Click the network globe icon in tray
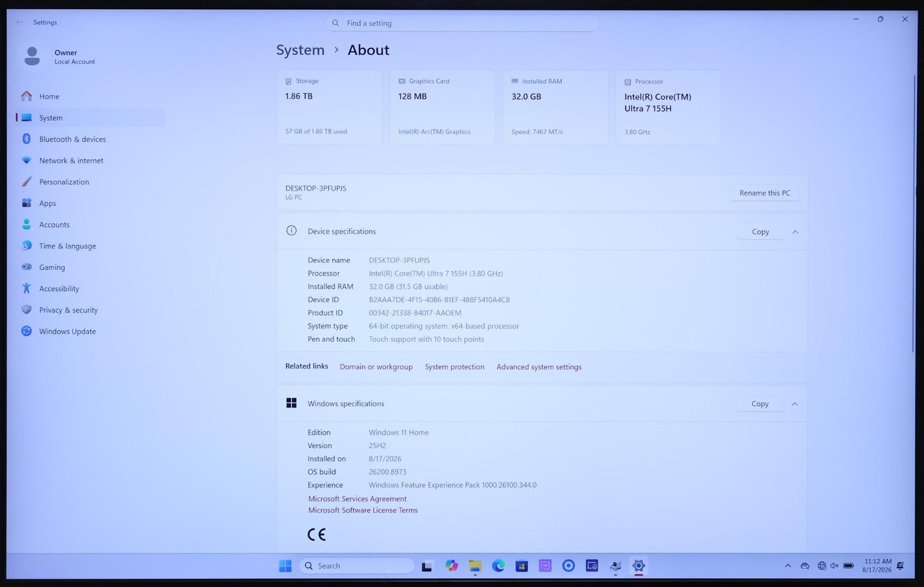The height and width of the screenshot is (587, 924). pyautogui.click(x=822, y=566)
